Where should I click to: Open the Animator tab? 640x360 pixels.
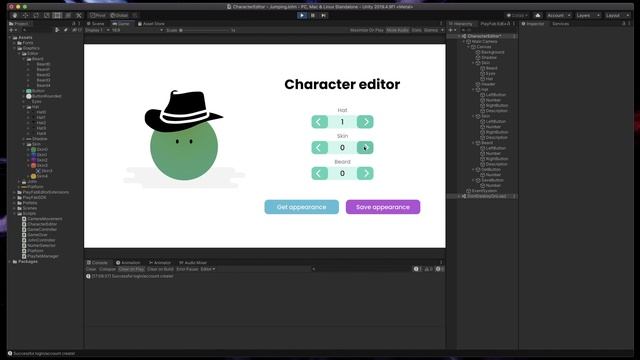[160, 263]
